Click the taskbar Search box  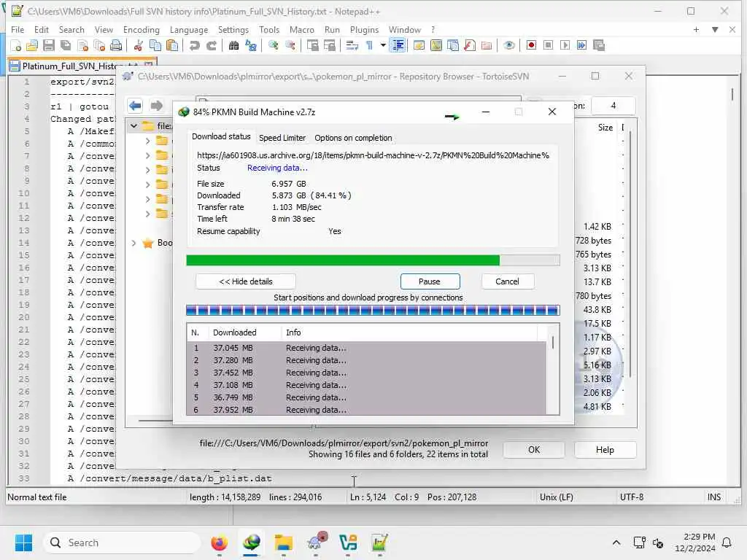pyautogui.click(x=122, y=542)
